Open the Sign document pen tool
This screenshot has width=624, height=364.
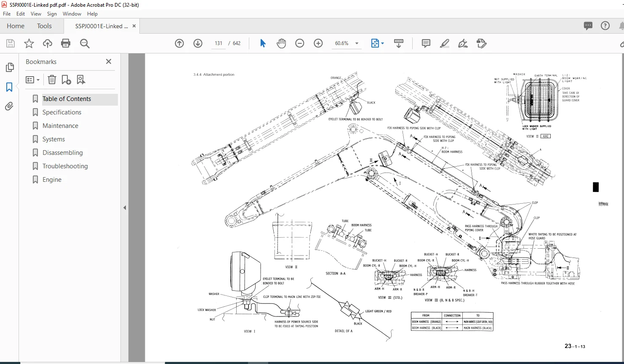point(463,43)
